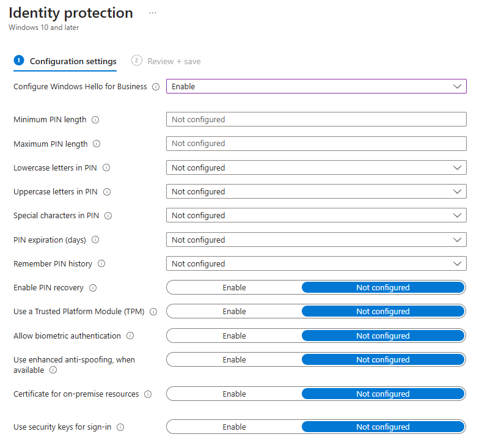The image size is (493, 448).
Task: Open Uppercase letters in PIN dropdown
Action: [316, 192]
